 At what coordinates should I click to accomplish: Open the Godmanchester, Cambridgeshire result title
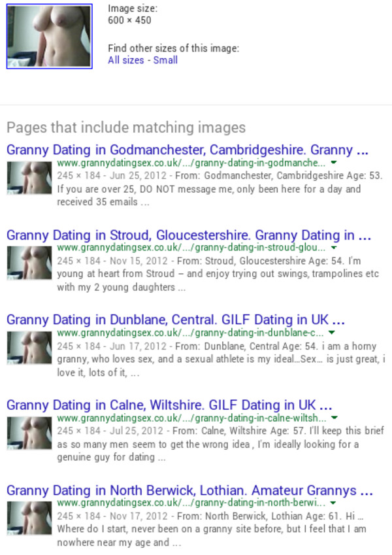(x=188, y=150)
